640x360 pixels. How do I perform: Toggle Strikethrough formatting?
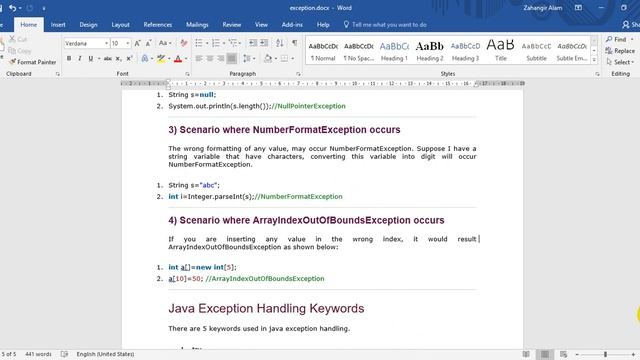108,59
